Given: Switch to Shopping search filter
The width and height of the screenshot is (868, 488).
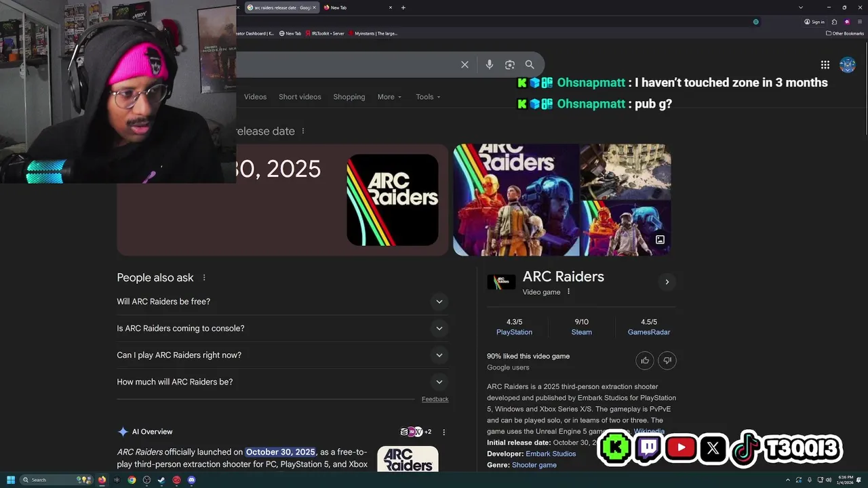Looking at the screenshot, I should [349, 97].
